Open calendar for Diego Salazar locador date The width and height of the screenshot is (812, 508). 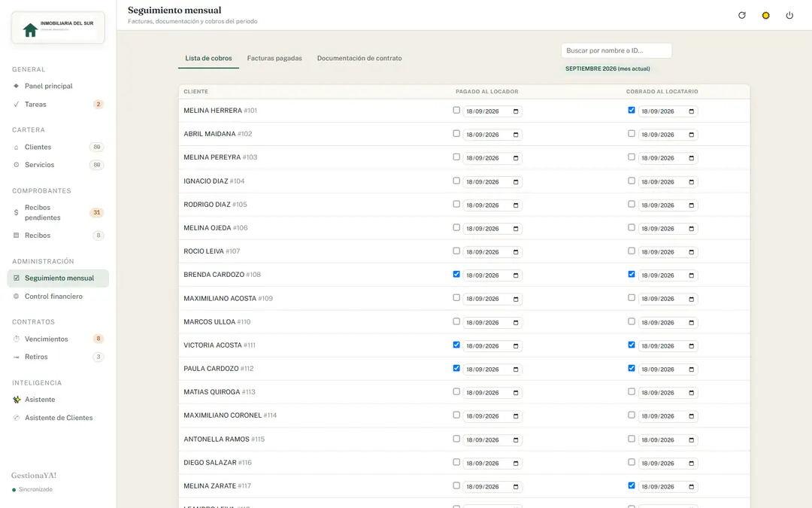point(516,464)
